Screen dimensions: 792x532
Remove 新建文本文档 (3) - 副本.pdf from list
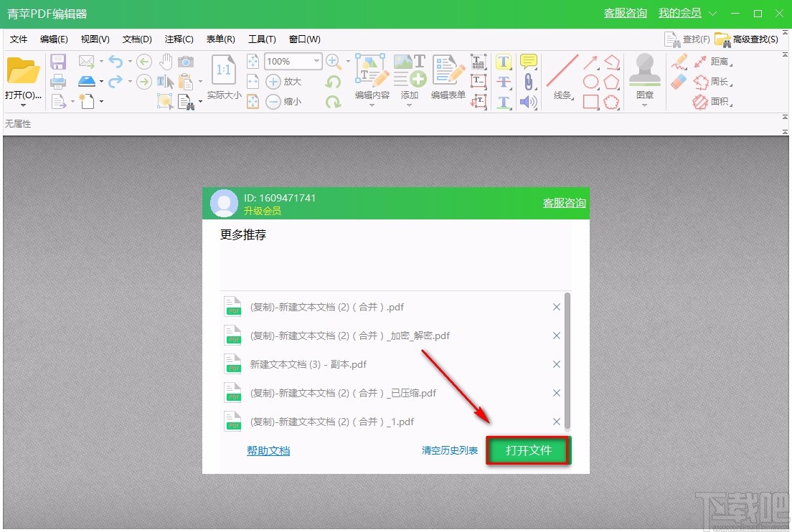coord(556,364)
